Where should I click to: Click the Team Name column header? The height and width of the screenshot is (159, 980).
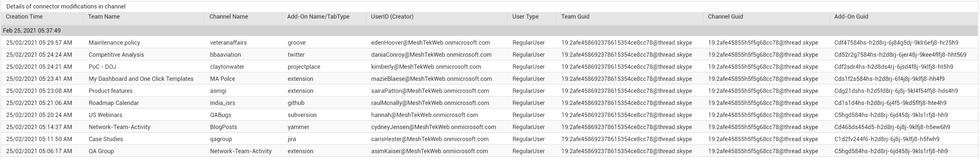point(104,17)
